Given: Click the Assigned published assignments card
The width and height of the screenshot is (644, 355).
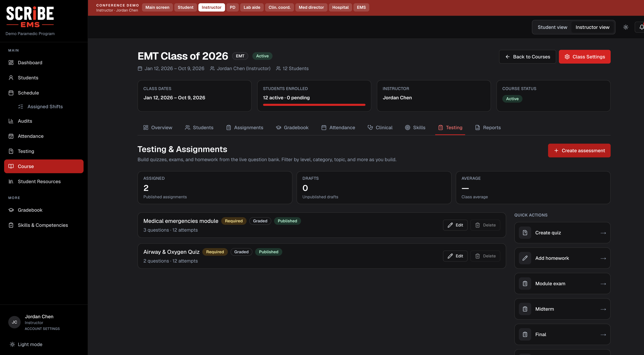Looking at the screenshot, I should (215, 187).
